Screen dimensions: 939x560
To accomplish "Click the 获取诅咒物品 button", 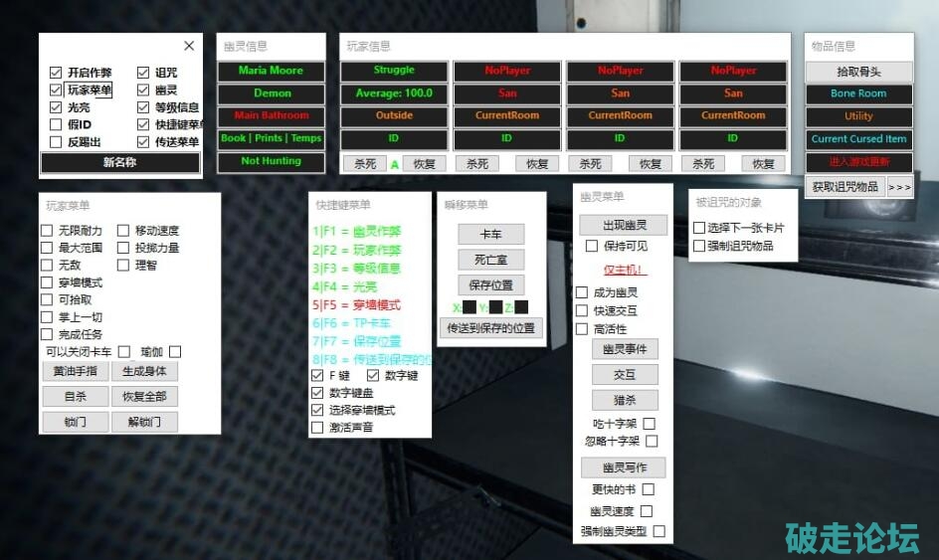I will pyautogui.click(x=845, y=186).
